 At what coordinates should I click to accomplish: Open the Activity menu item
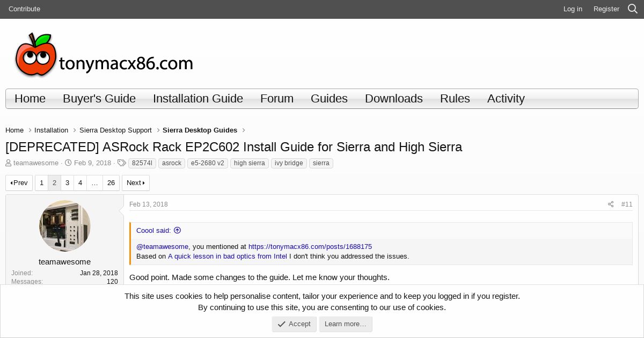point(506,99)
